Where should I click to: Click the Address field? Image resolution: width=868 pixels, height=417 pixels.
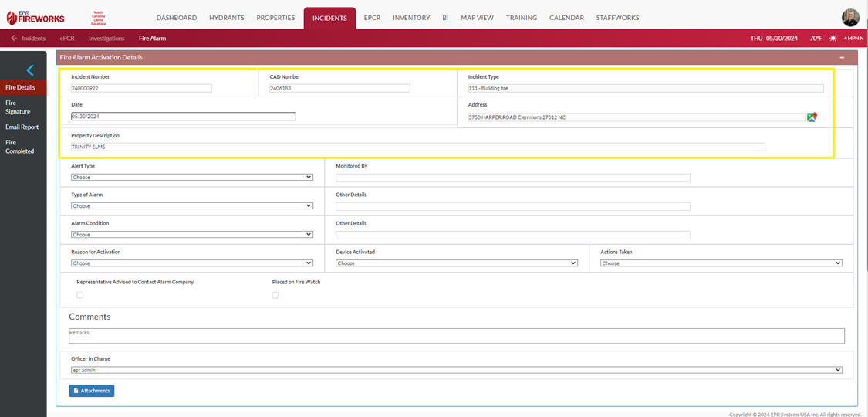(637, 117)
